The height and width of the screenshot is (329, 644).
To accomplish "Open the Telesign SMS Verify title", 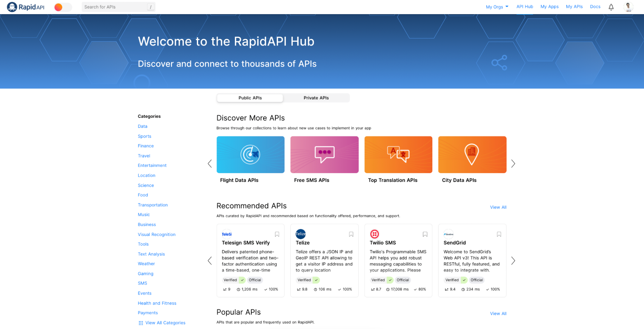I will (245, 243).
